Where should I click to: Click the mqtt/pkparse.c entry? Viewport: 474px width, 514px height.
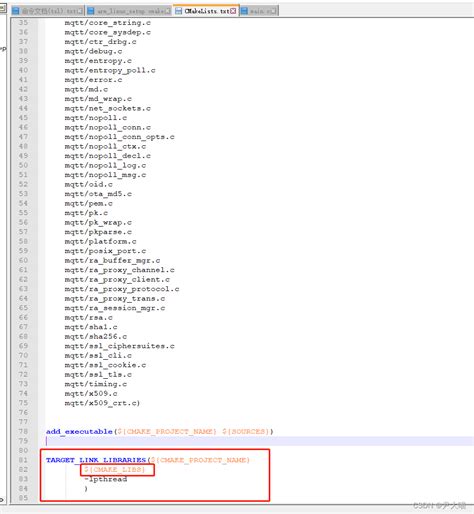click(98, 232)
